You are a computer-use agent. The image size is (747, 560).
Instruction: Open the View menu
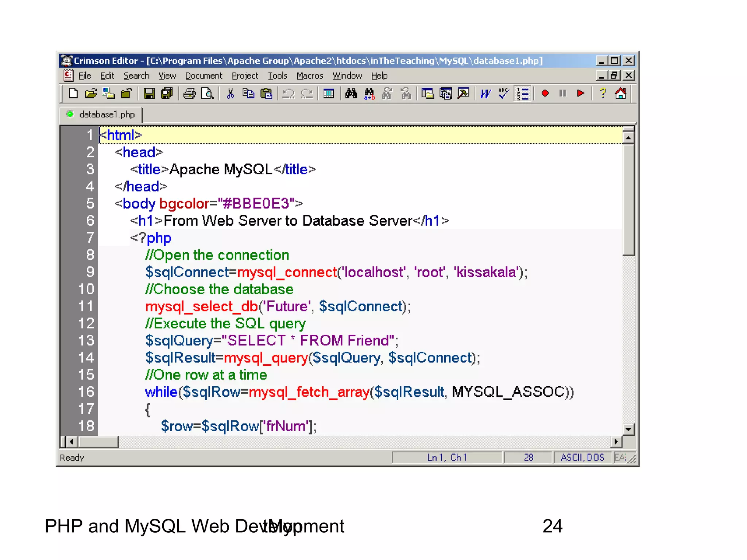click(167, 76)
